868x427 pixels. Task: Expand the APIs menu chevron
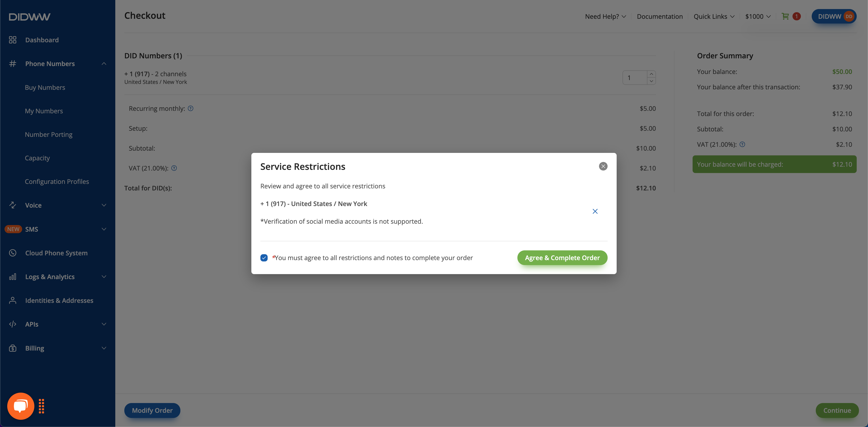pyautogui.click(x=104, y=324)
